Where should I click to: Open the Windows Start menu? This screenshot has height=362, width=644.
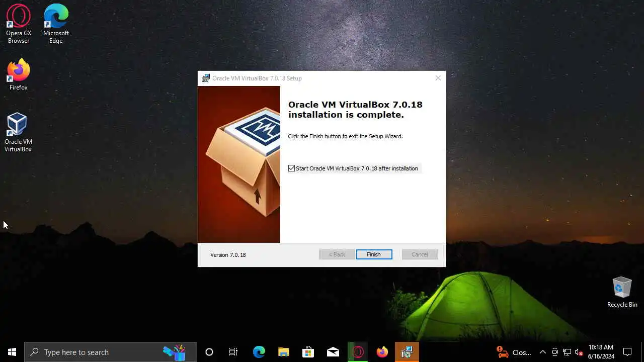[12, 352]
